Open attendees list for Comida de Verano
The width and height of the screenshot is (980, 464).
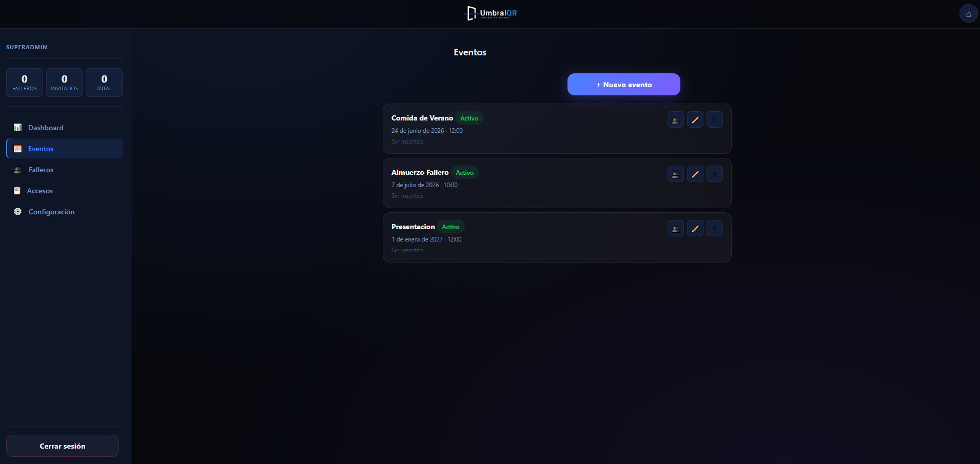675,120
